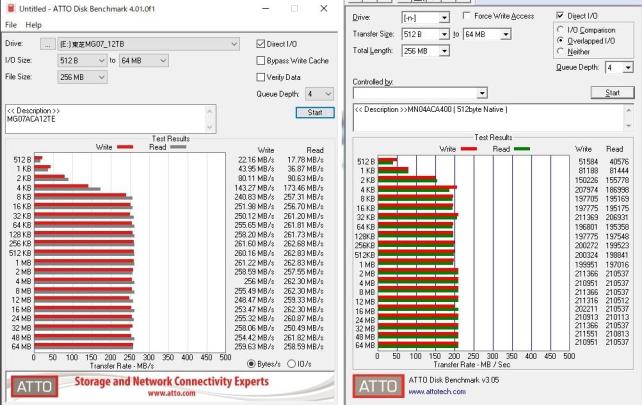Click the 512 B row label in right chart

point(366,161)
